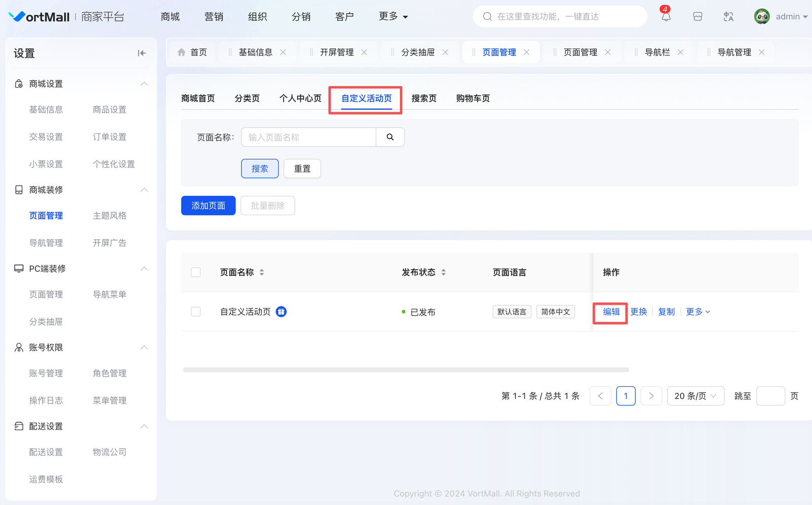Click the 添加页面 button
The image size is (812, 505).
(x=208, y=206)
